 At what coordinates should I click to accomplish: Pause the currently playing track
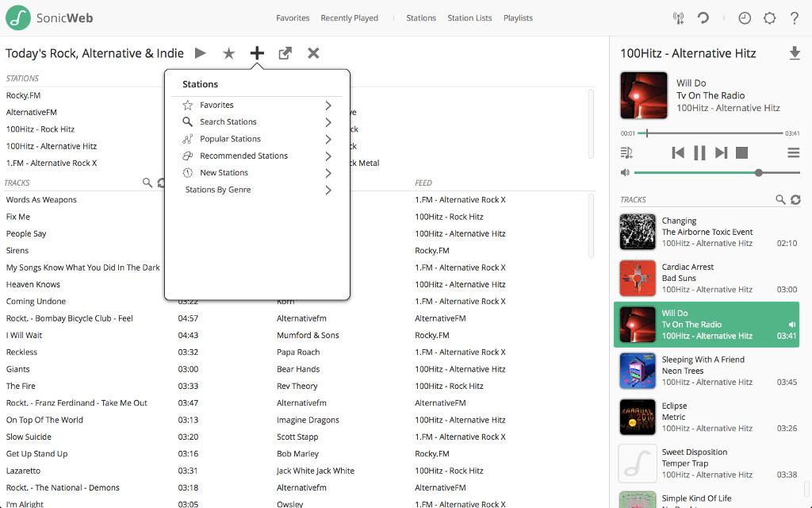[698, 152]
